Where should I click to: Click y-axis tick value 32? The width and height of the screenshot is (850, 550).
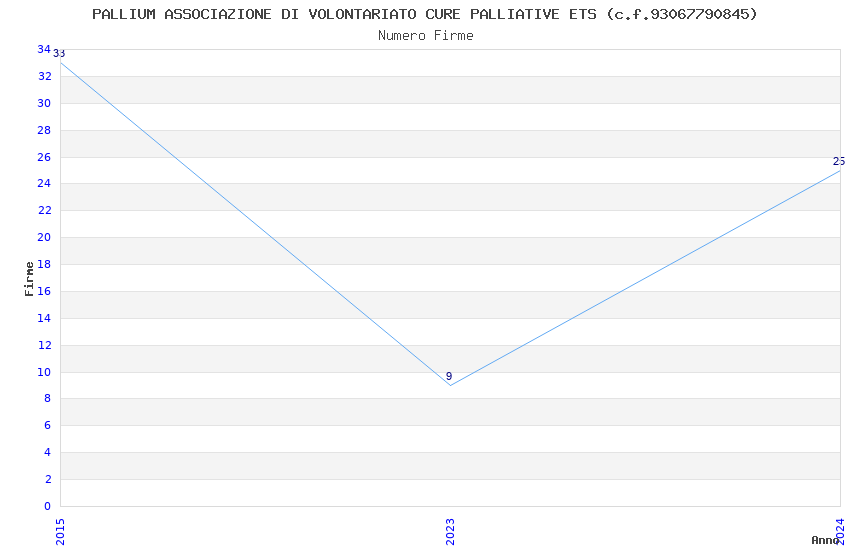44,76
